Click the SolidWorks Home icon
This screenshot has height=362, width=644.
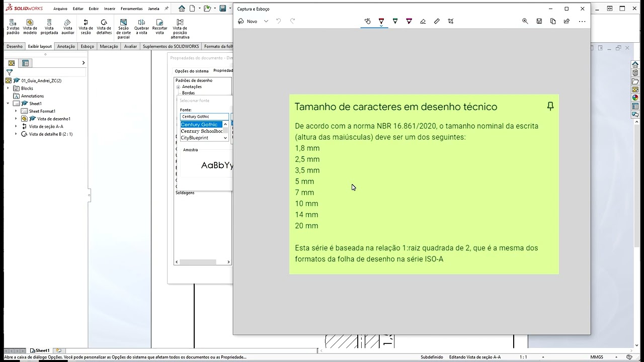tap(182, 9)
